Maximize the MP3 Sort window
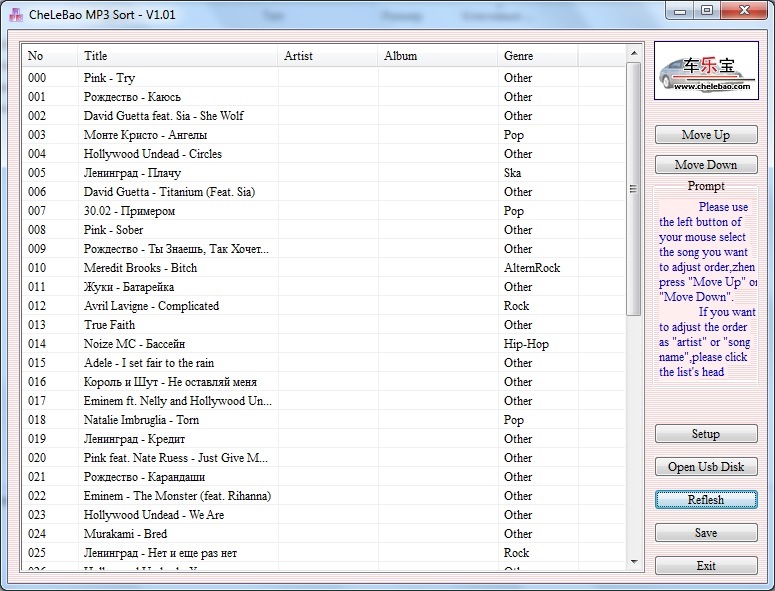Viewport: 775px width, 591px height. point(707,10)
